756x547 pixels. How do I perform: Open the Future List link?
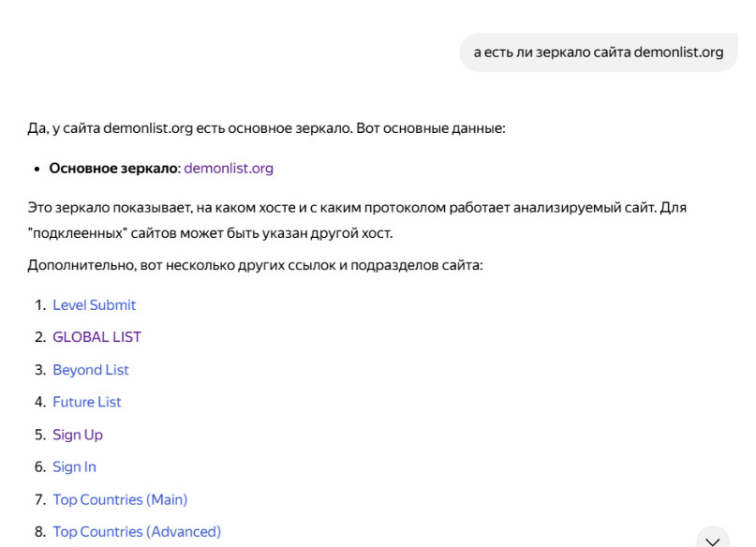[x=87, y=402]
